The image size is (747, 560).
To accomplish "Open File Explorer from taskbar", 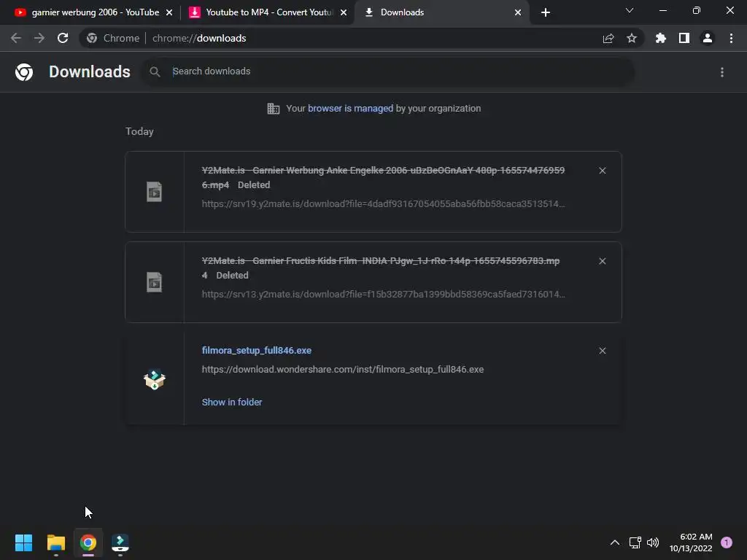I will coord(56,542).
